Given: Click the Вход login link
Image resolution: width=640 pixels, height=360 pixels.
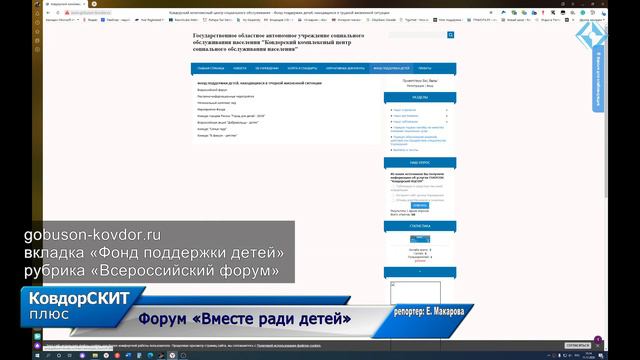Looking at the screenshot, I should coord(430,86).
